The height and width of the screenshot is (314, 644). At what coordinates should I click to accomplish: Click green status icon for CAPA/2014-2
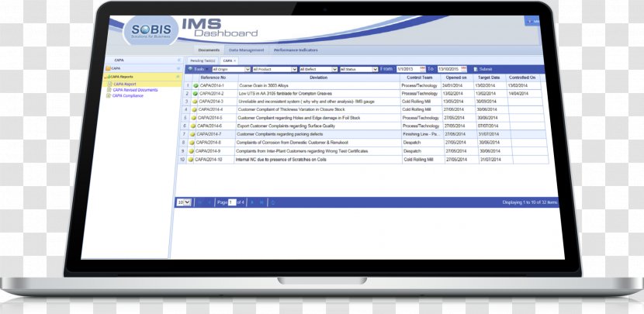click(196, 94)
